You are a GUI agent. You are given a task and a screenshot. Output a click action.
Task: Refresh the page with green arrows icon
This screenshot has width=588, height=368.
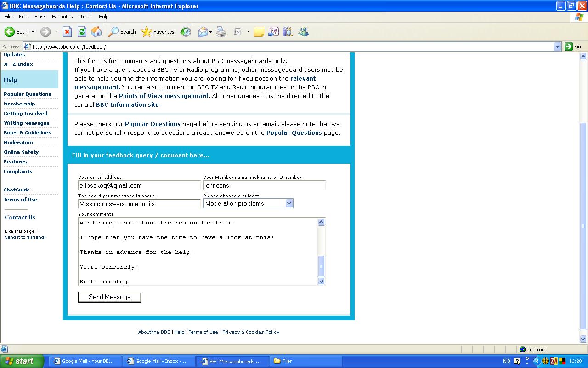point(82,32)
